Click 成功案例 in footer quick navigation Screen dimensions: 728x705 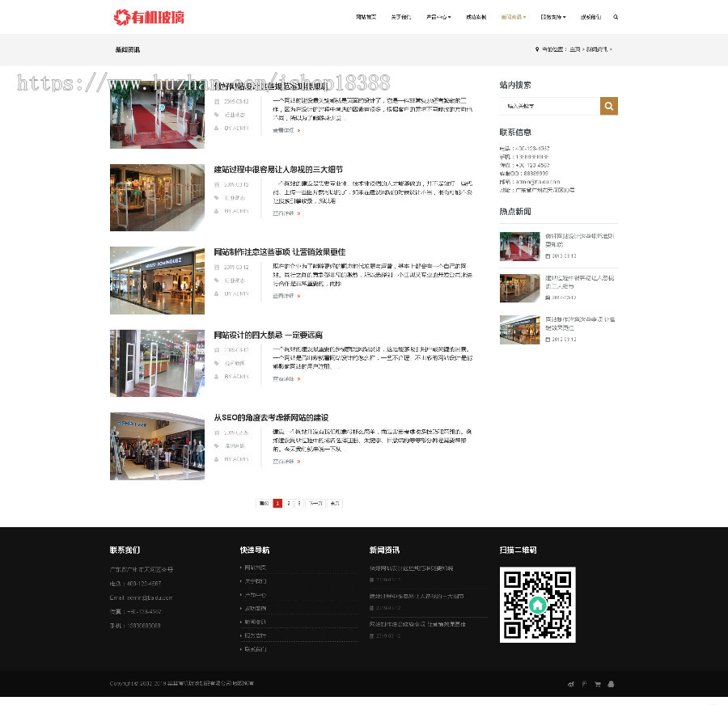coord(256,609)
